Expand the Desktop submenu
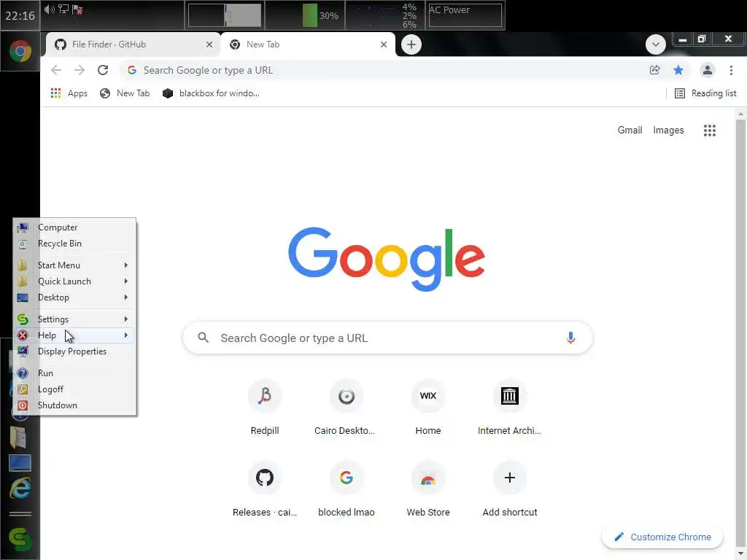The width and height of the screenshot is (747, 560). 74,297
